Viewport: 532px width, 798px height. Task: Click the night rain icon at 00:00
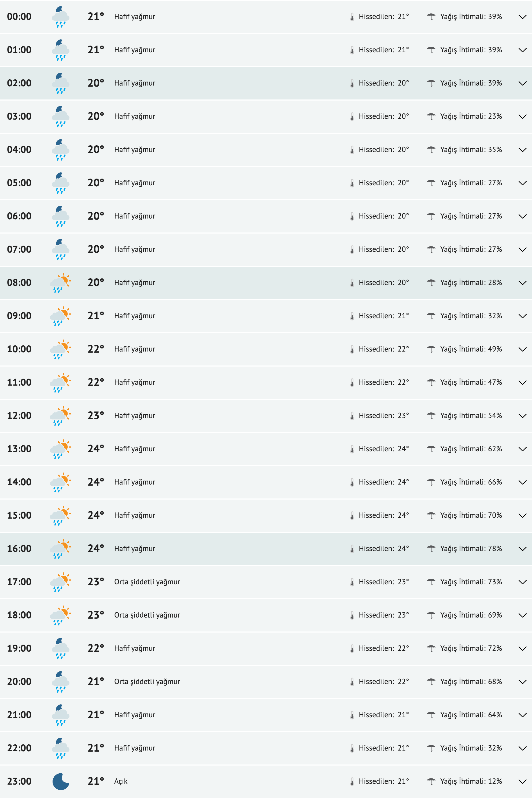point(61,17)
